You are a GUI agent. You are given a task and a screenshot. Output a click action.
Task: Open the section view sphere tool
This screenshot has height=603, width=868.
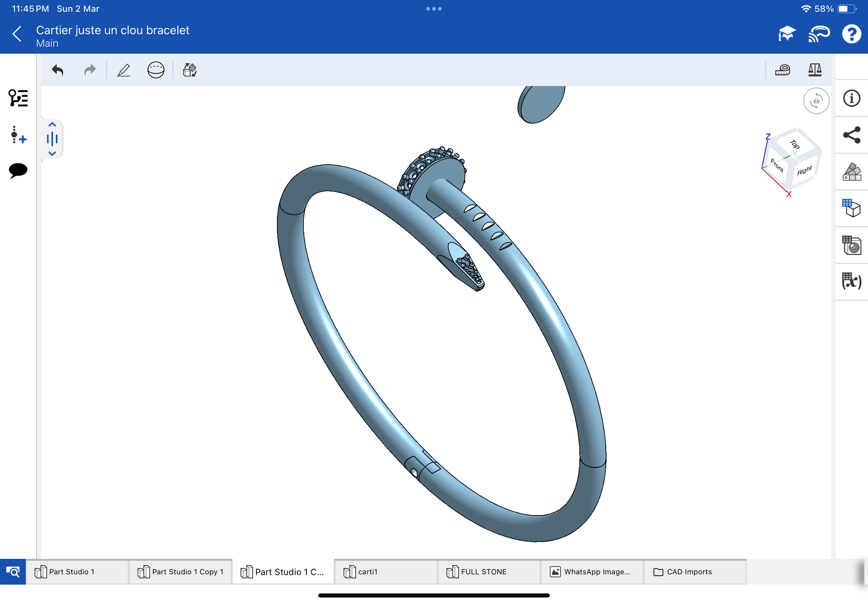[156, 70]
